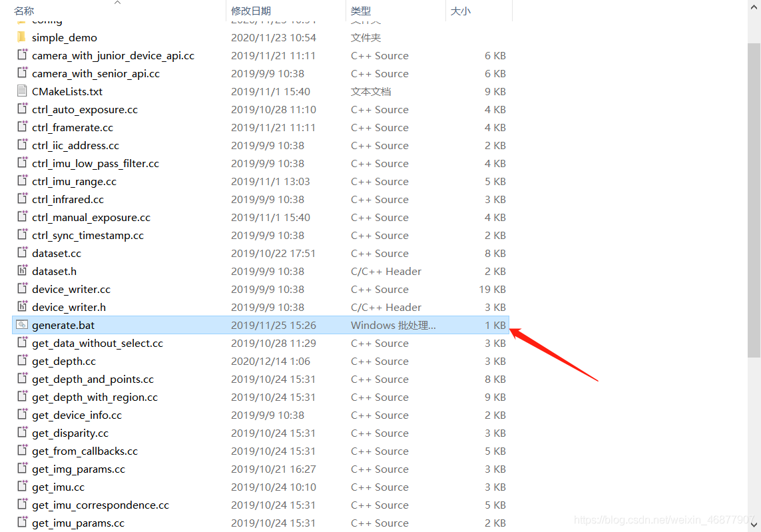
Task: Select the get_img_params.cc file name
Action: point(79,469)
